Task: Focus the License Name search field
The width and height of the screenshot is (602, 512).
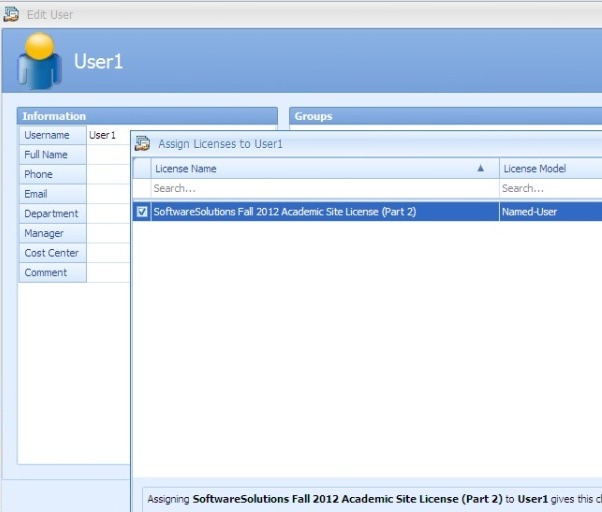Action: 325,188
